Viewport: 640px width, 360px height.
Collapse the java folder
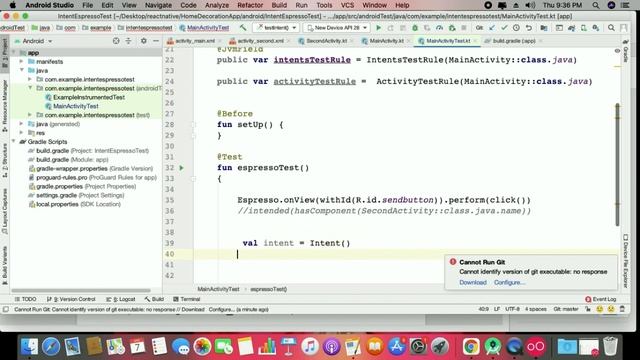click(22, 70)
